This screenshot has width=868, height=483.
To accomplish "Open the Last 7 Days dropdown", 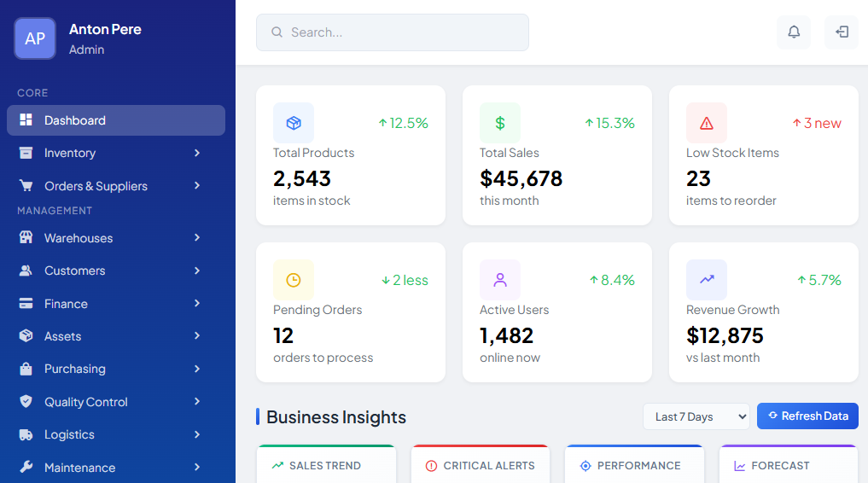I will 696,416.
